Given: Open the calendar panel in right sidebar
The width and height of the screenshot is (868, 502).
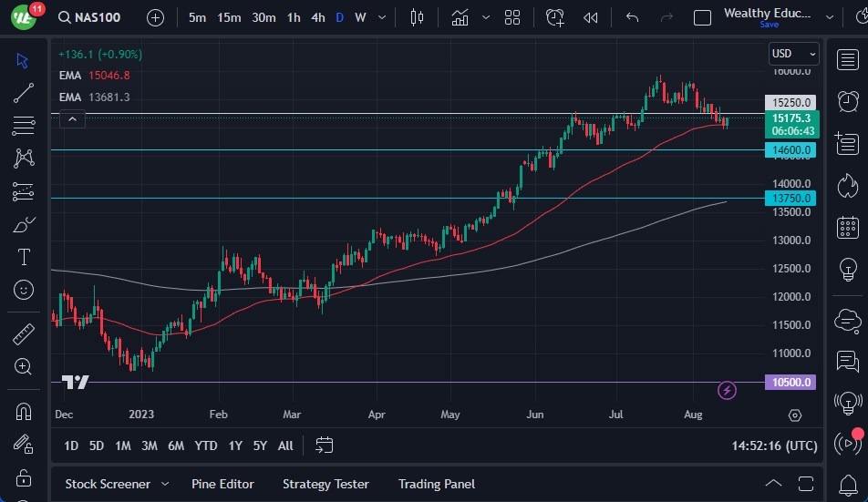Looking at the screenshot, I should click(847, 227).
